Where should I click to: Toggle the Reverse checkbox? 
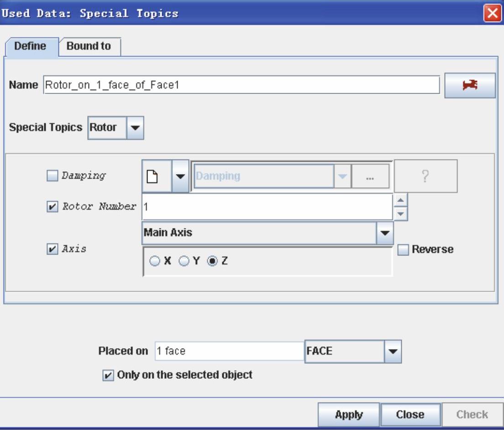(403, 250)
